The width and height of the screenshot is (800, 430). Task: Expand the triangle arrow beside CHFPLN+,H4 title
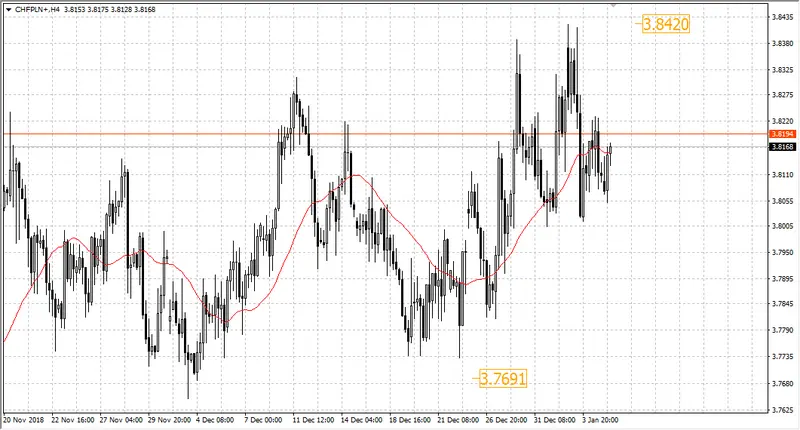click(x=9, y=10)
